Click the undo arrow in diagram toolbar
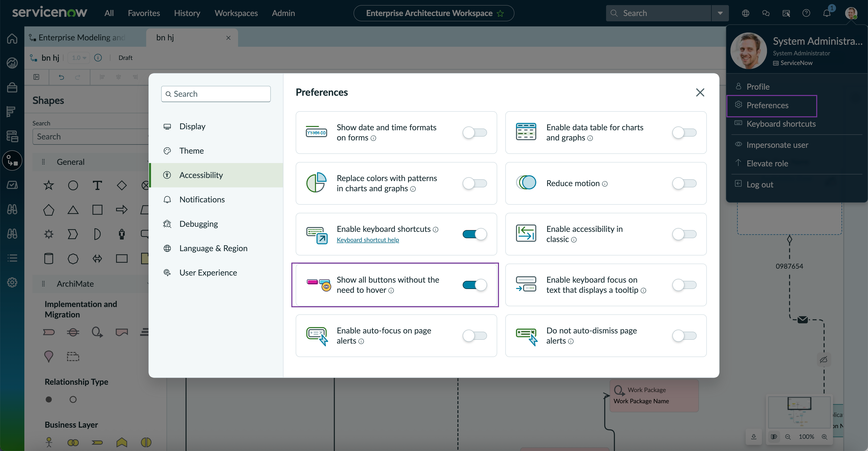This screenshot has width=868, height=451. point(61,77)
